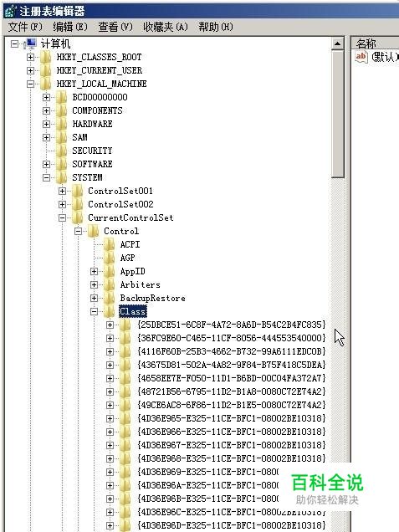Viewport: 399px width, 532px height.
Task: Collapse the Control key
Action: [x=78, y=231]
